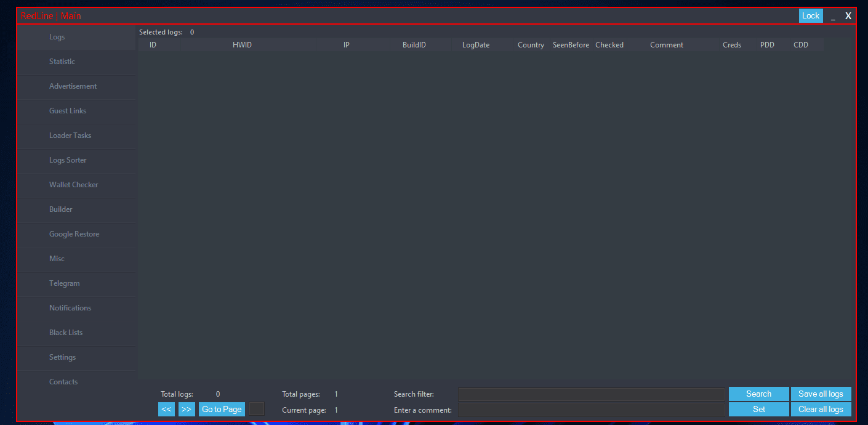Click the Lock button in title bar

coord(810,16)
